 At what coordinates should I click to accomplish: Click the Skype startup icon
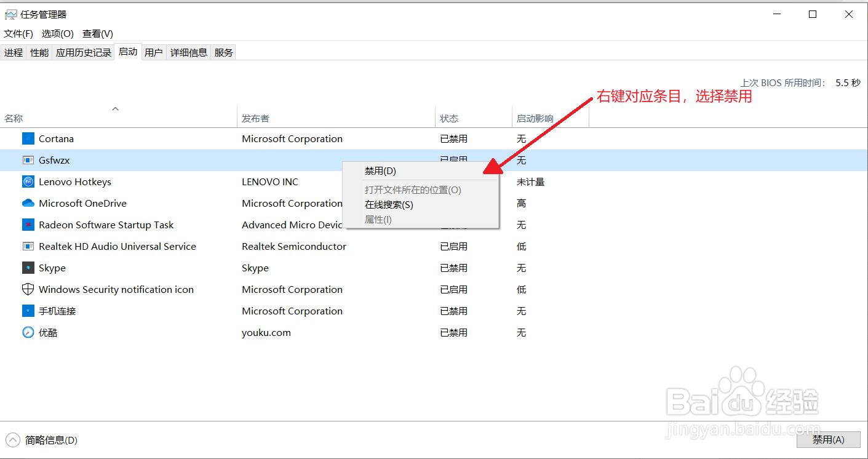pos(28,268)
